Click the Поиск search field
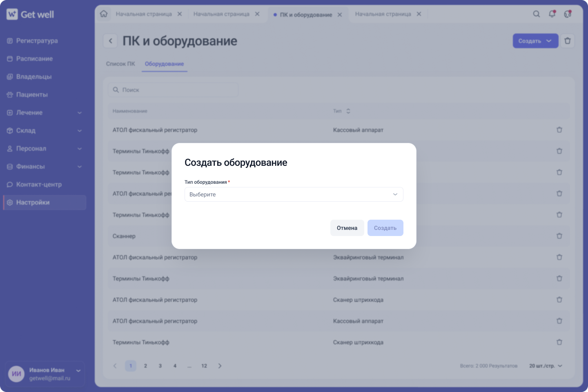 173,90
